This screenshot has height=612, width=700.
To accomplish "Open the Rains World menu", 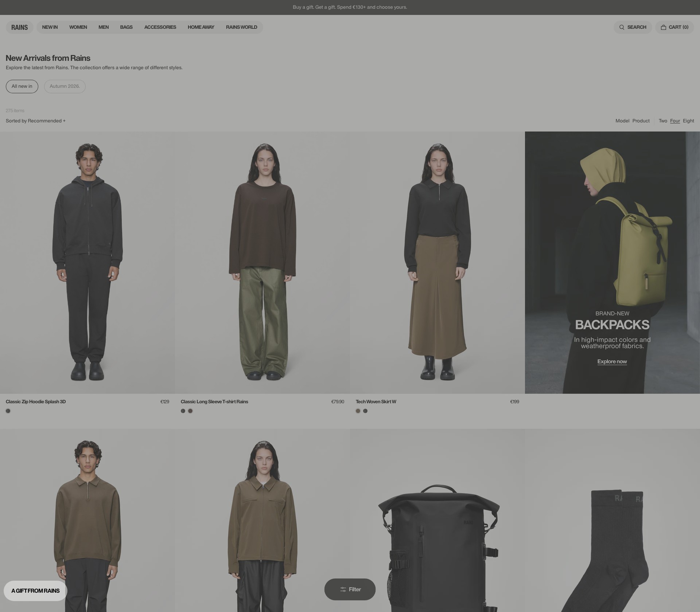I will coord(241,27).
